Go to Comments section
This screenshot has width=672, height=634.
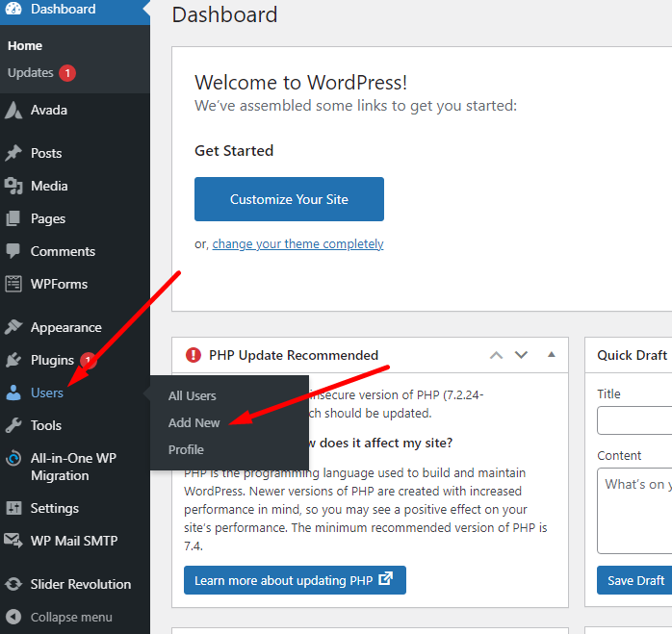63,251
